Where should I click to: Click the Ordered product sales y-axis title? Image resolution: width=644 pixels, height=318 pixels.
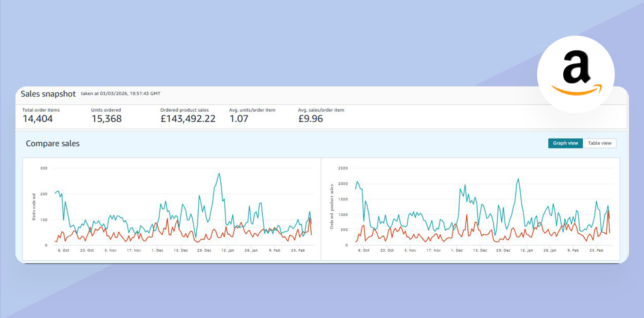click(331, 207)
